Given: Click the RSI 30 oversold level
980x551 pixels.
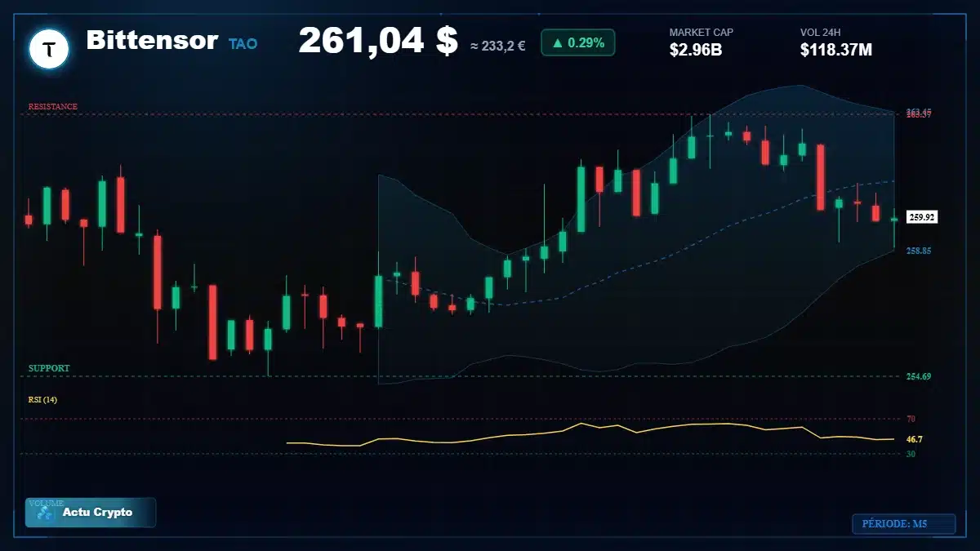Looking at the screenshot, I should click(x=911, y=454).
